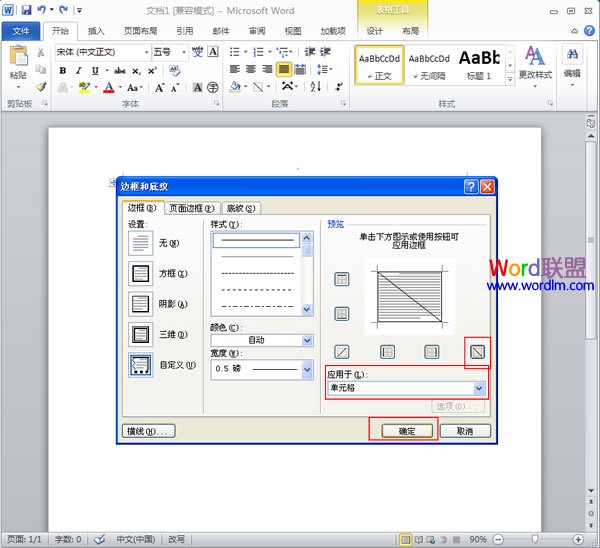Open the 应用于 Apply to dropdown
Viewport: 600px width, 548px height.
click(x=479, y=388)
